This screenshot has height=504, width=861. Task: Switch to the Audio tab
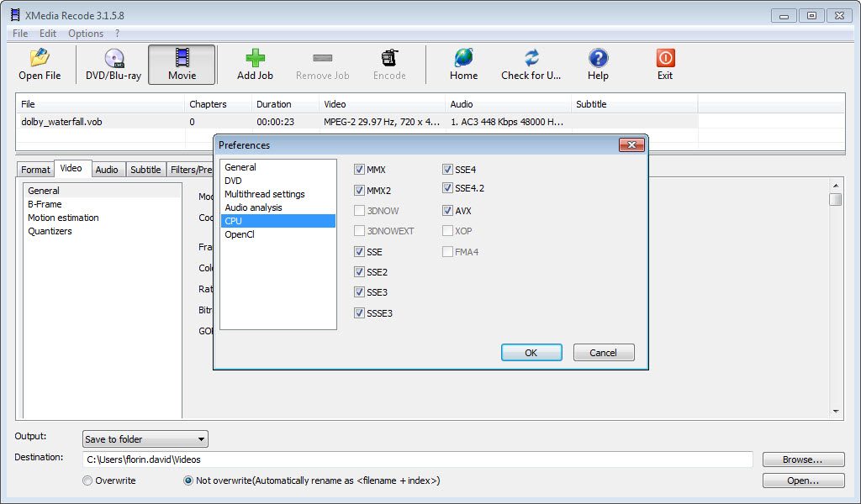[107, 170]
